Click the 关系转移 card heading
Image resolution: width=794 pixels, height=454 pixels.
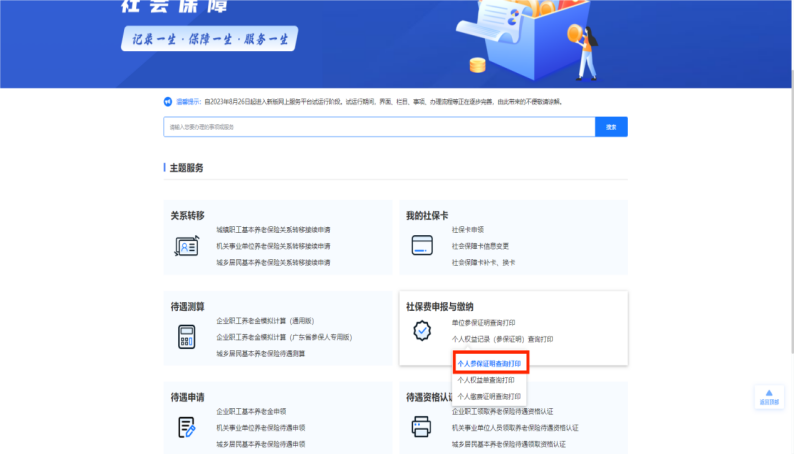(x=187, y=216)
